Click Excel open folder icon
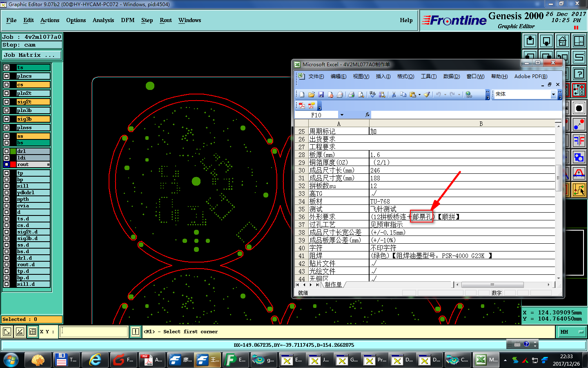588x368 pixels. (x=312, y=94)
